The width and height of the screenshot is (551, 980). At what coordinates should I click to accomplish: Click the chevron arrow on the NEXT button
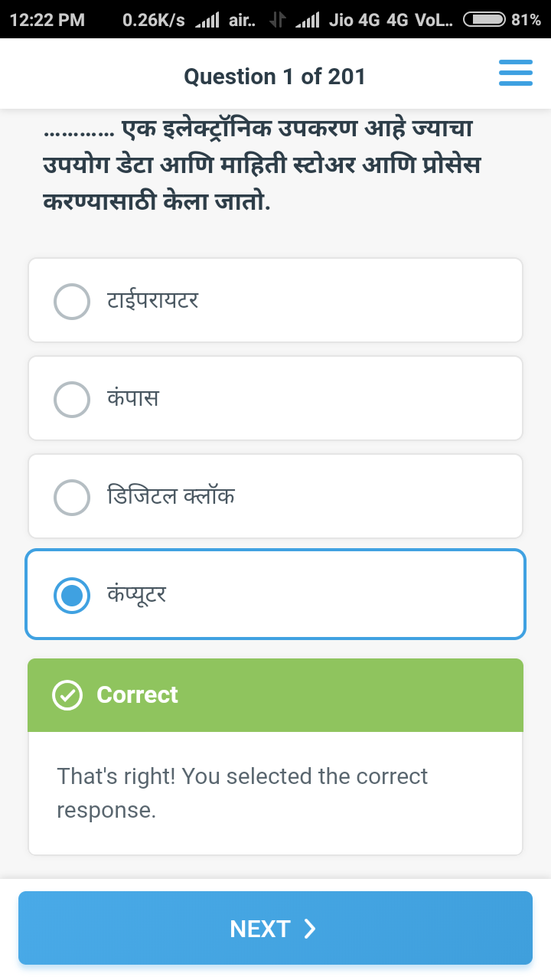tap(310, 929)
